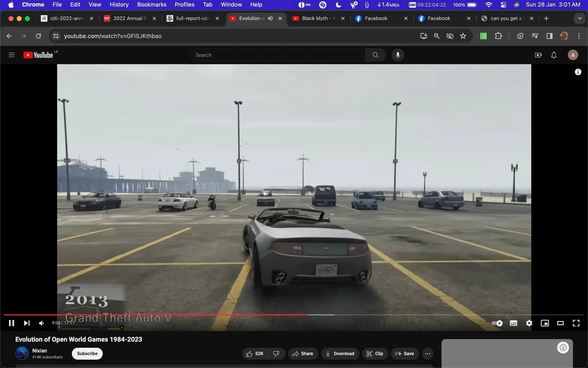The height and width of the screenshot is (368, 588).
Task: Close the Black Myth tab
Action: pos(343,18)
